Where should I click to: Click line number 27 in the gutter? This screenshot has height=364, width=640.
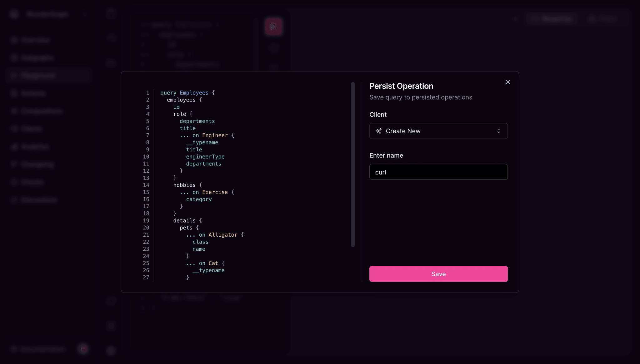coord(146,278)
